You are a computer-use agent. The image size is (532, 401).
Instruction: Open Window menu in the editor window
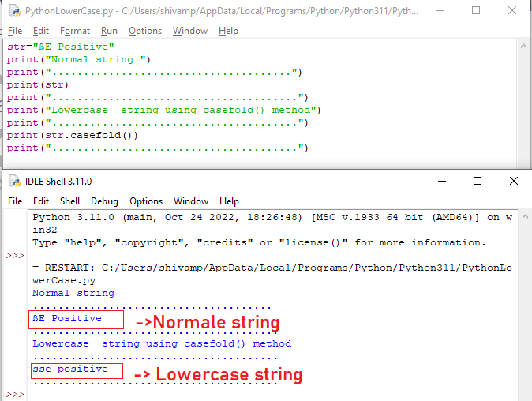pyautogui.click(x=190, y=31)
